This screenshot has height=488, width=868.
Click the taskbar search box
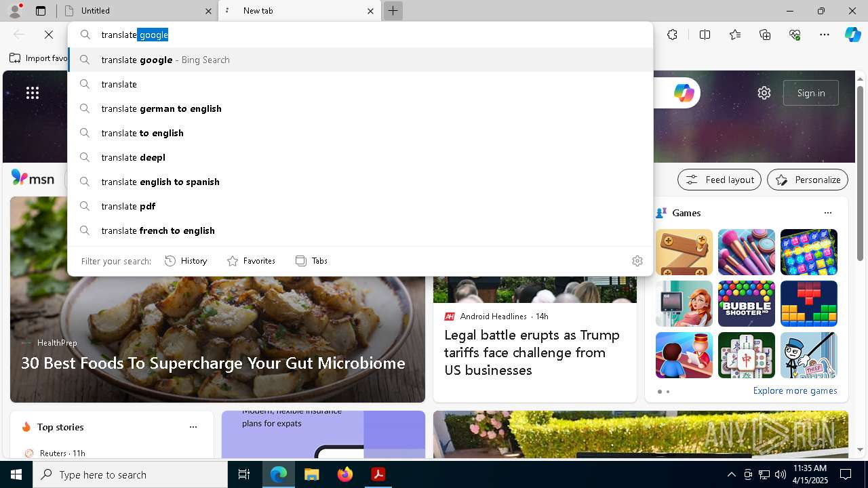(130, 474)
